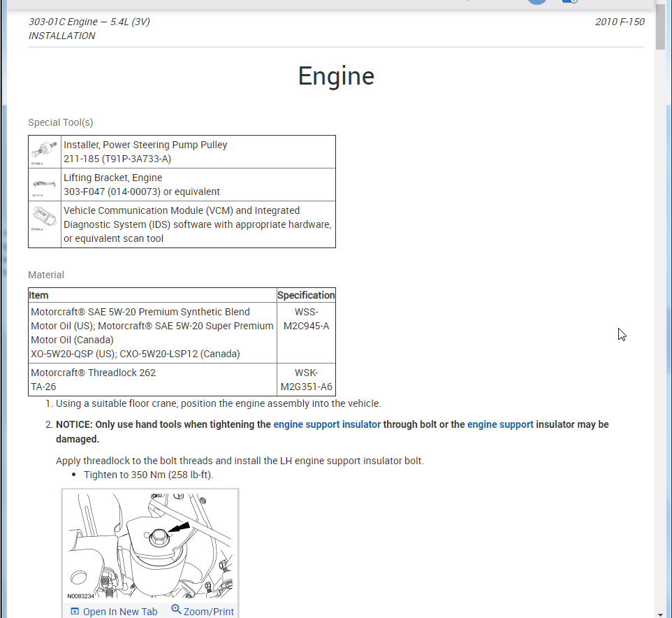This screenshot has height=618, width=672.
Task: Click the '303-01C Engine — 5.4L (3V)' header text
Action: click(89, 22)
